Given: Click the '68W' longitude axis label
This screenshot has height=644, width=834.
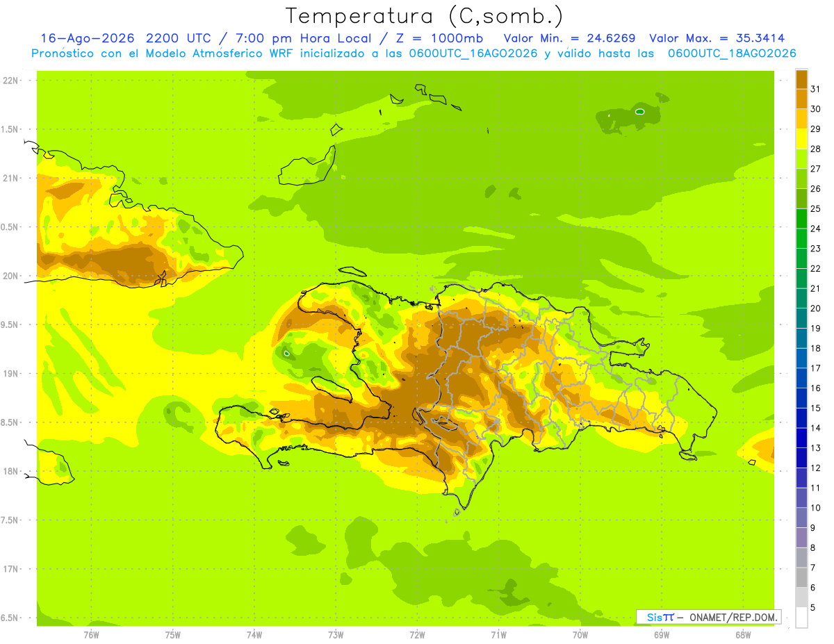Looking at the screenshot, I should (x=743, y=635).
